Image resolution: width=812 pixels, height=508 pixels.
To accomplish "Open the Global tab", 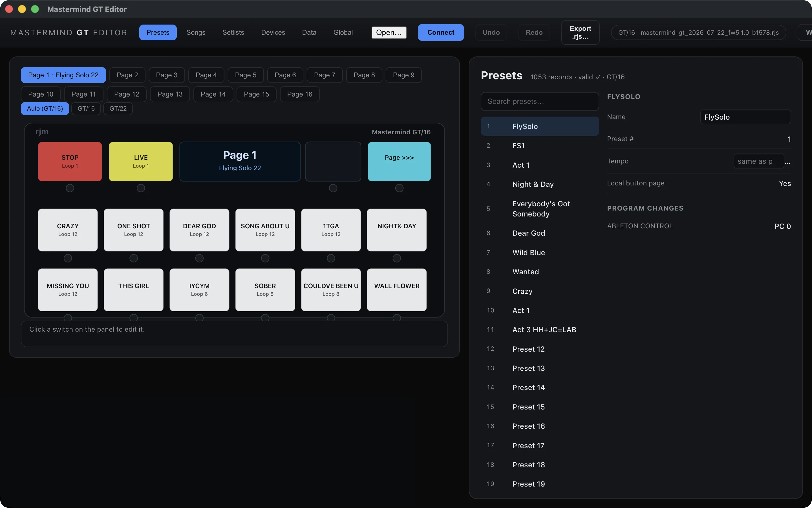I will point(343,32).
